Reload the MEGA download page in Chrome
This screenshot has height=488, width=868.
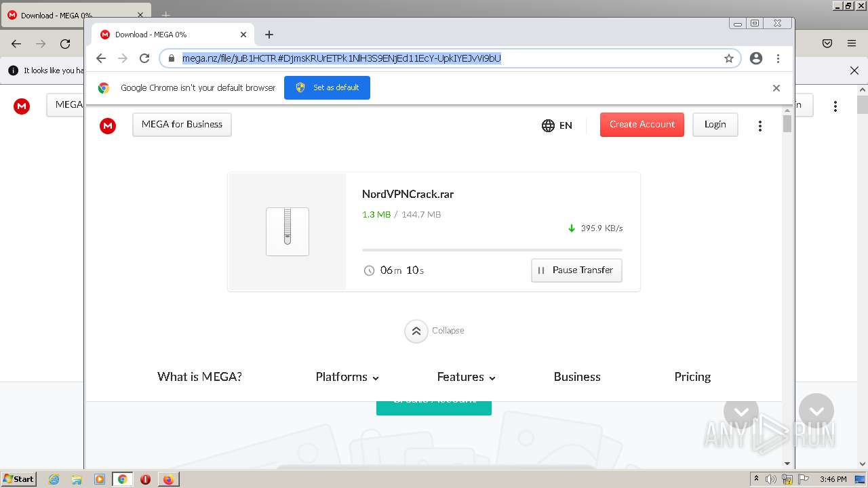tap(144, 58)
